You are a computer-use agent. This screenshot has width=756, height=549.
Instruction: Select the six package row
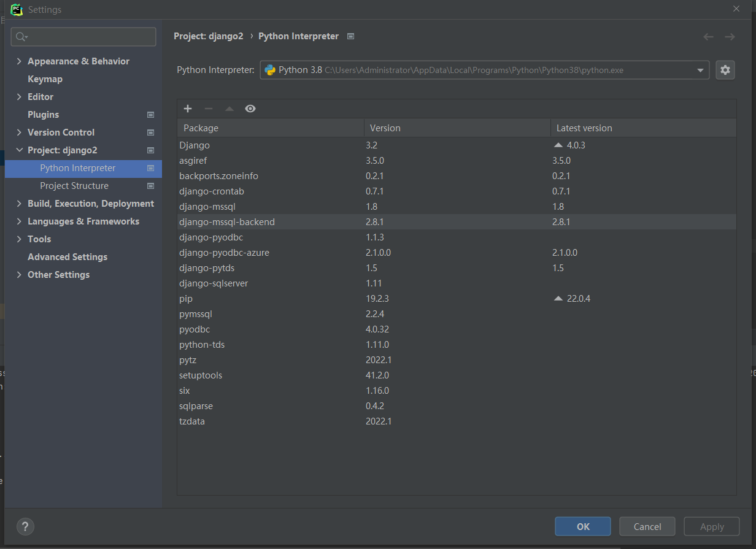(457, 391)
